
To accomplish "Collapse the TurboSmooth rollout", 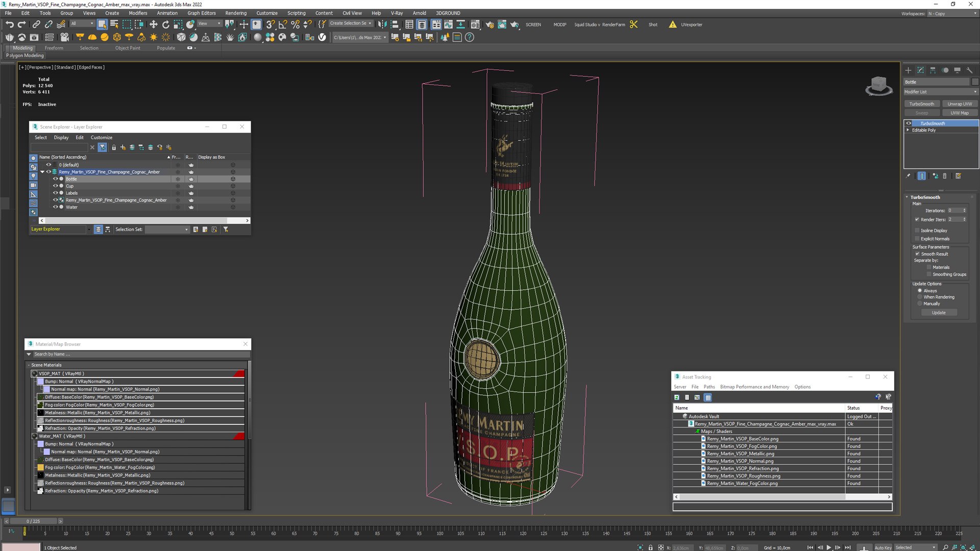I will pyautogui.click(x=907, y=197).
